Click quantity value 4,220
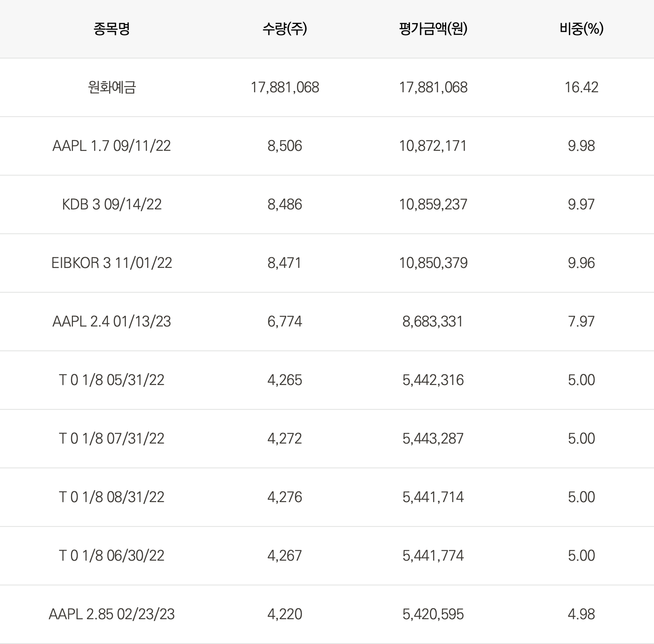This screenshot has width=654, height=644. 285,614
